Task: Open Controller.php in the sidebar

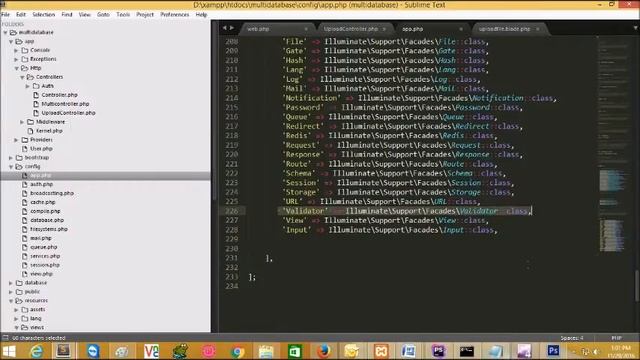Action: tap(59, 95)
